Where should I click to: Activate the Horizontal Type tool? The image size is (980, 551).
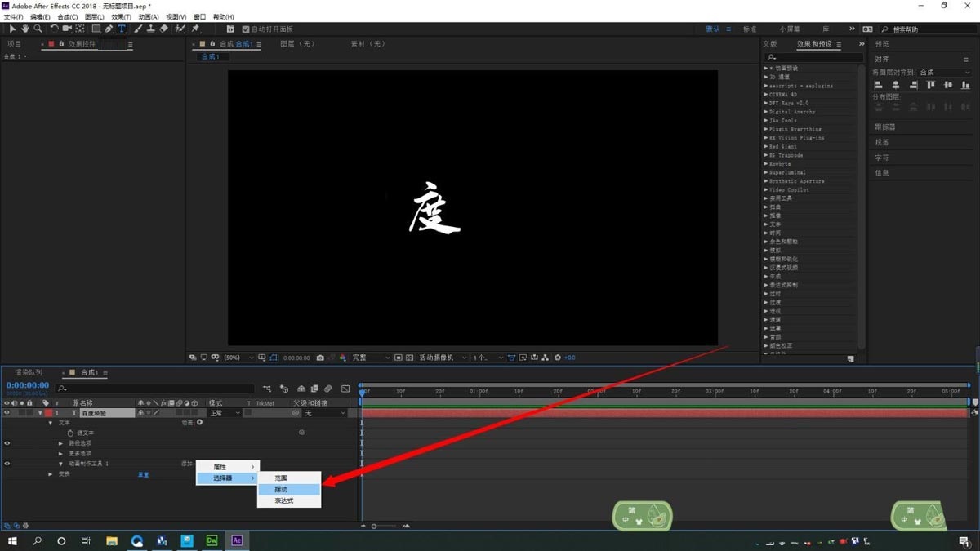122,29
